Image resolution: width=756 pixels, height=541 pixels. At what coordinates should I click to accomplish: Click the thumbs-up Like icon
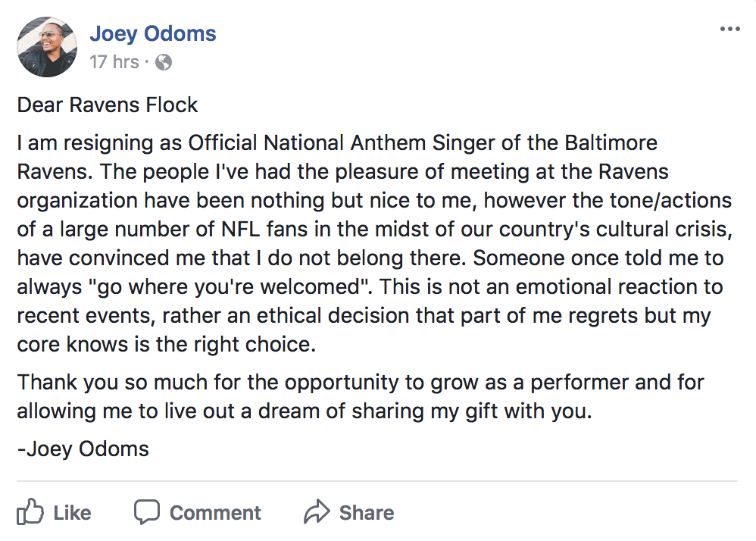(30, 511)
